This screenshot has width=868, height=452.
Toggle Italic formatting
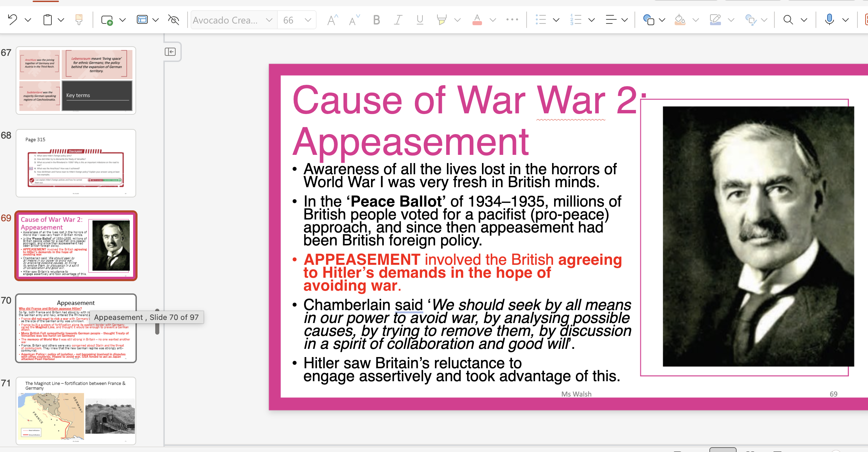click(398, 20)
